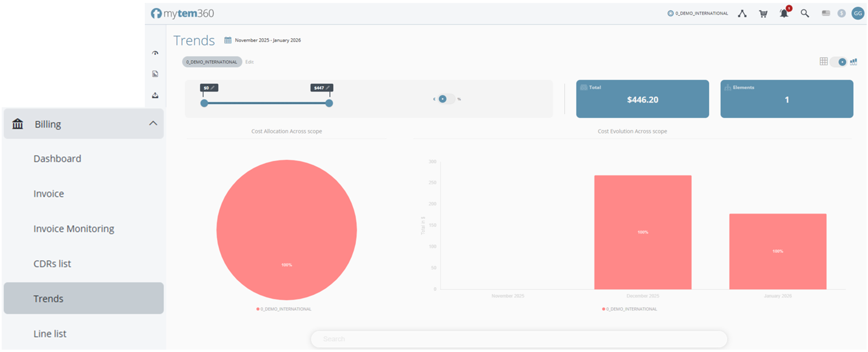Click the upload tray sidebar icon
Image resolution: width=868 pixels, height=352 pixels.
155,95
